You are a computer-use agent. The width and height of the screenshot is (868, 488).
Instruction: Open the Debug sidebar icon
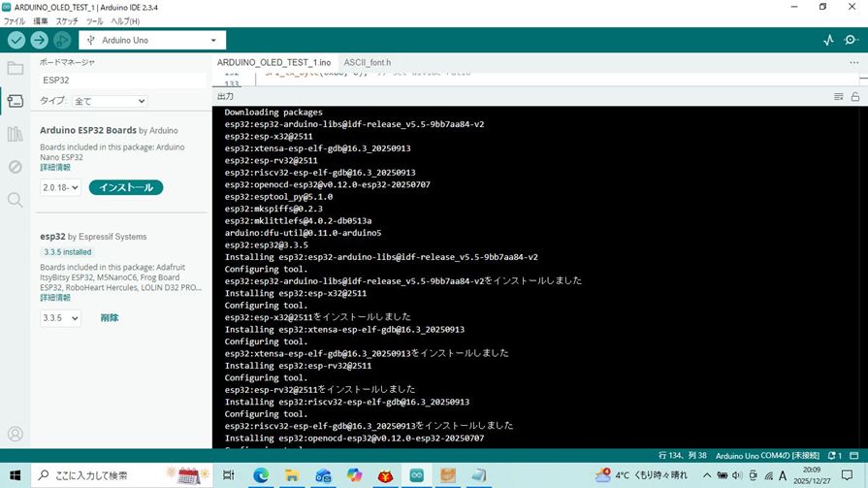15,167
